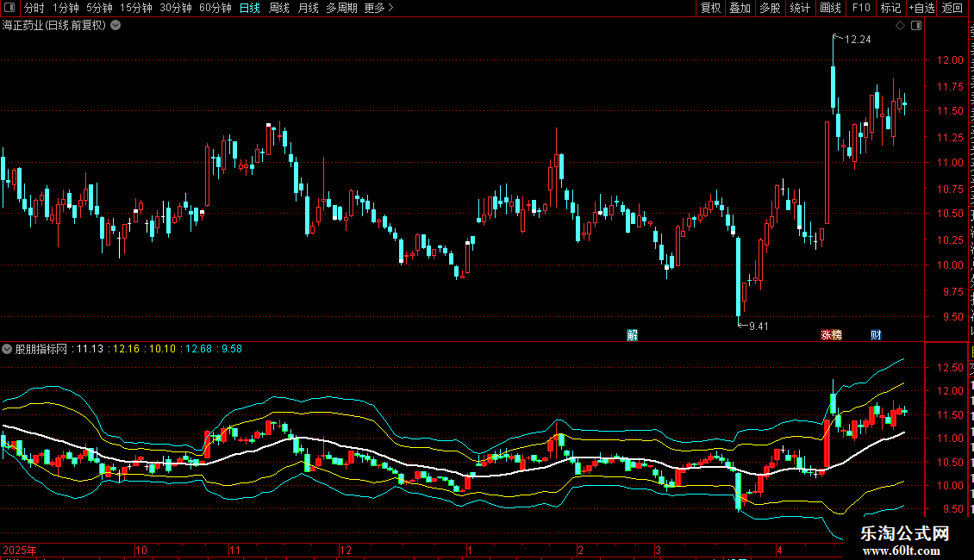974x560 pixels.
Task: Open the 统计 statistics button
Action: [x=800, y=8]
